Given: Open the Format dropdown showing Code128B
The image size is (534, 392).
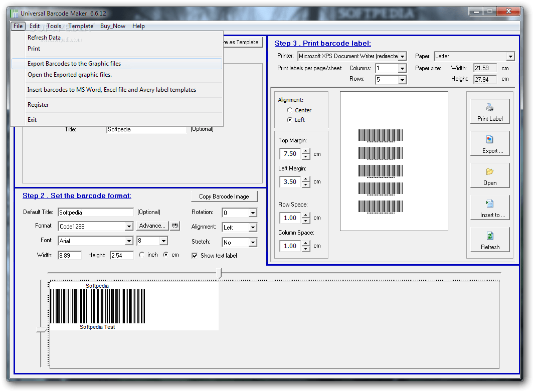Looking at the screenshot, I should click(129, 226).
